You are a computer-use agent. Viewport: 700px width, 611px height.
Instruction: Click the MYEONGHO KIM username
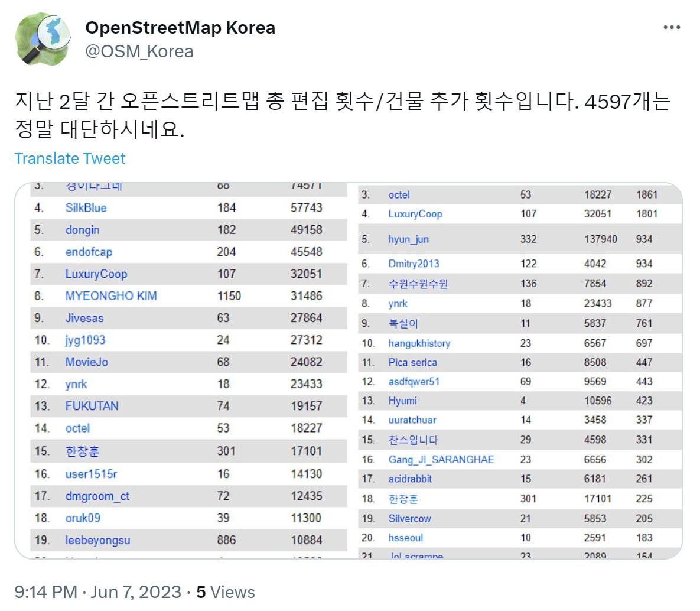(111, 295)
